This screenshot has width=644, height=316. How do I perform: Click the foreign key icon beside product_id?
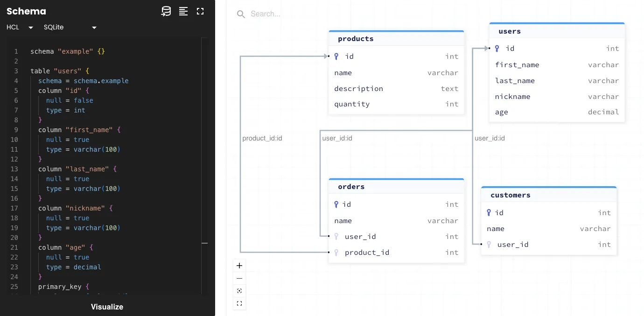[336, 253]
